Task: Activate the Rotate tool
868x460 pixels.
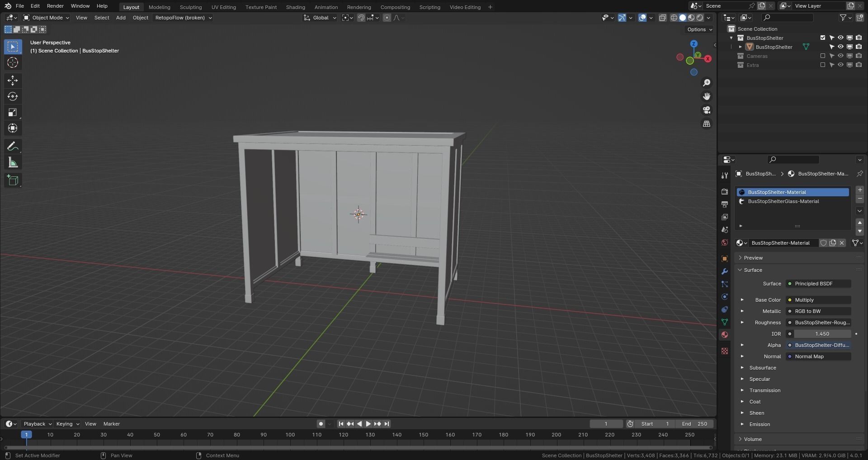Action: point(13,96)
